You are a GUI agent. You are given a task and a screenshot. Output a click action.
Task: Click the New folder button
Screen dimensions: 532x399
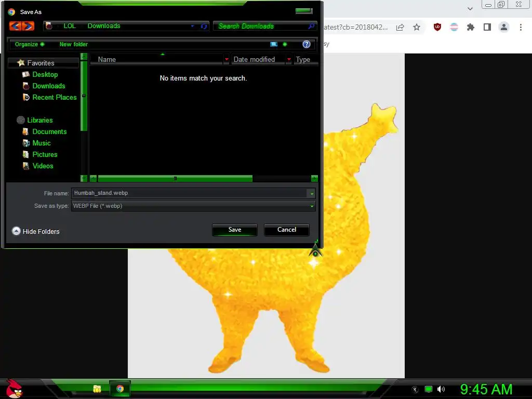click(74, 45)
